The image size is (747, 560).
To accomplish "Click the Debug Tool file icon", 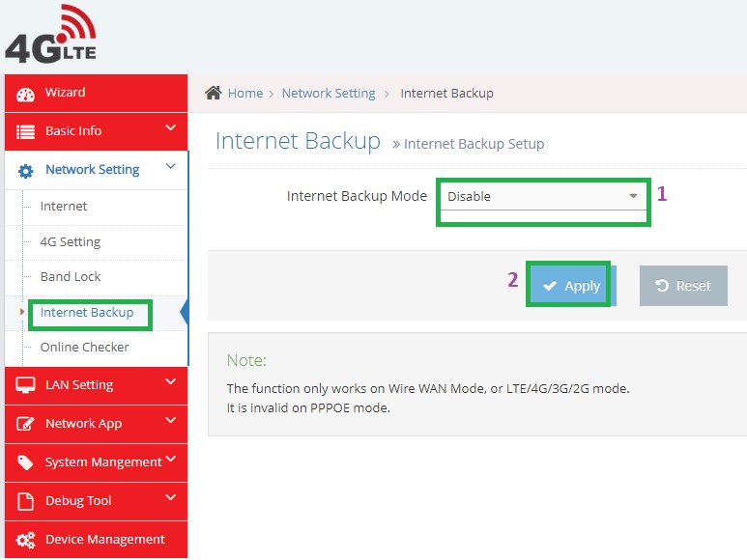I will pos(26,501).
